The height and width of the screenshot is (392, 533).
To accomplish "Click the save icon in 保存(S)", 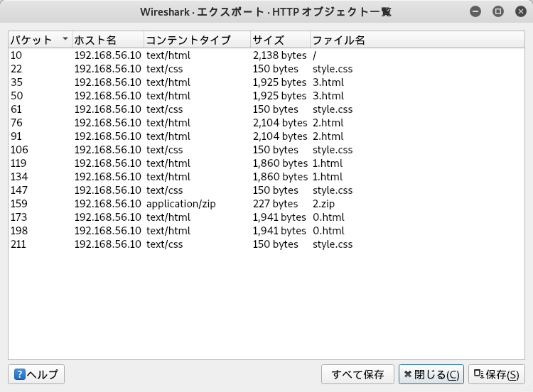I will tap(478, 374).
